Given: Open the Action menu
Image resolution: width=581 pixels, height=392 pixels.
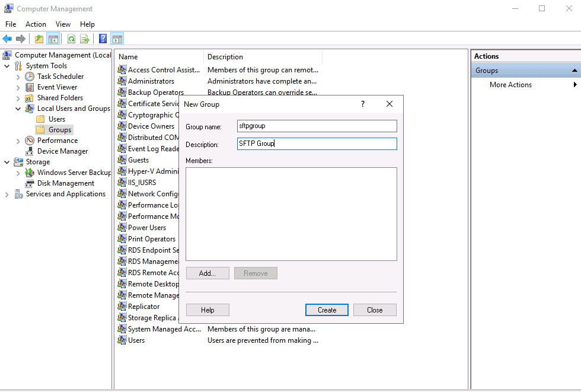Looking at the screenshot, I should click(36, 24).
